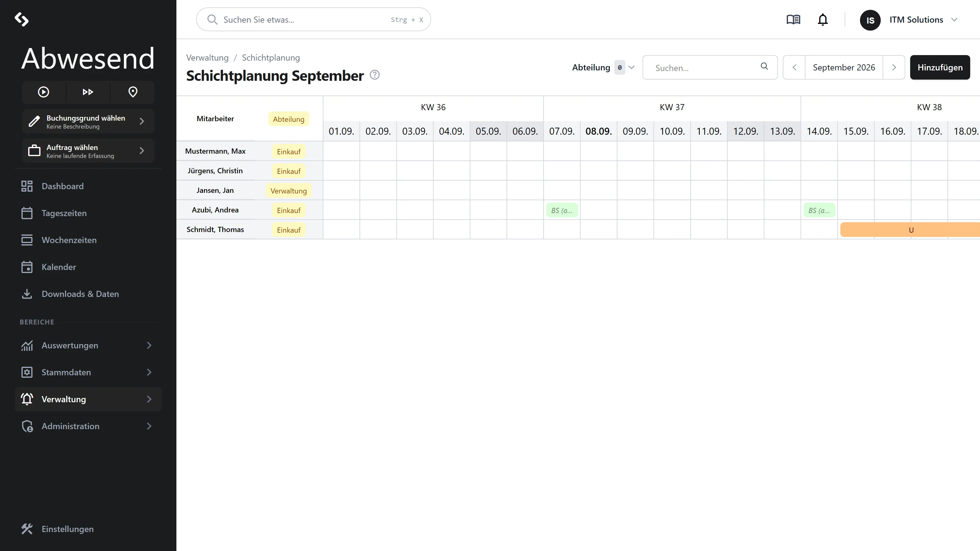Open Wochenzeiten in the sidebar

click(x=88, y=240)
